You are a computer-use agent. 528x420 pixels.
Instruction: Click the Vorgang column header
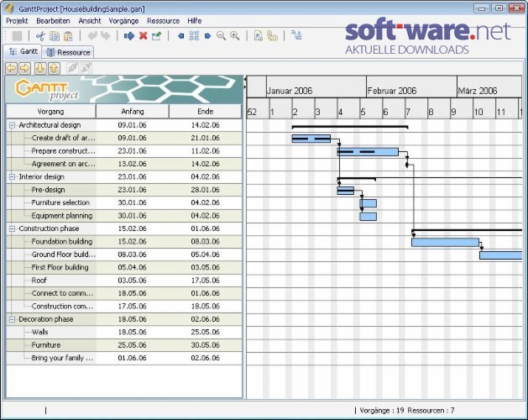click(51, 111)
